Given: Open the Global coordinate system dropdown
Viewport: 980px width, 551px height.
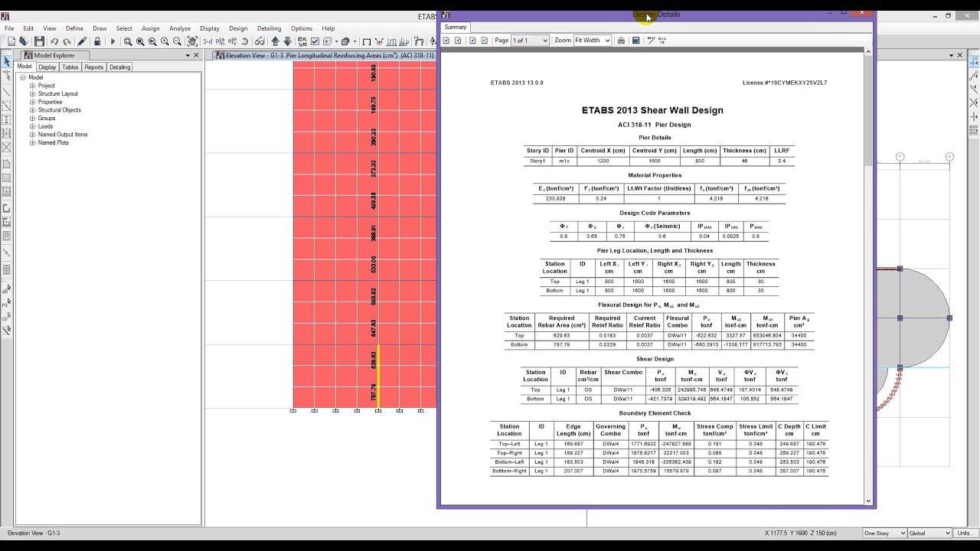Looking at the screenshot, I should (x=929, y=533).
